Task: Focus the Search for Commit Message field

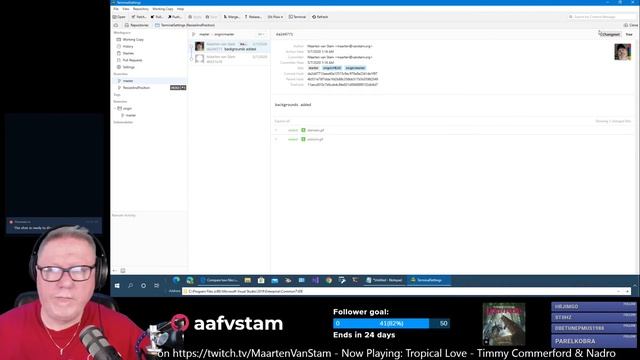Action: pos(602,17)
